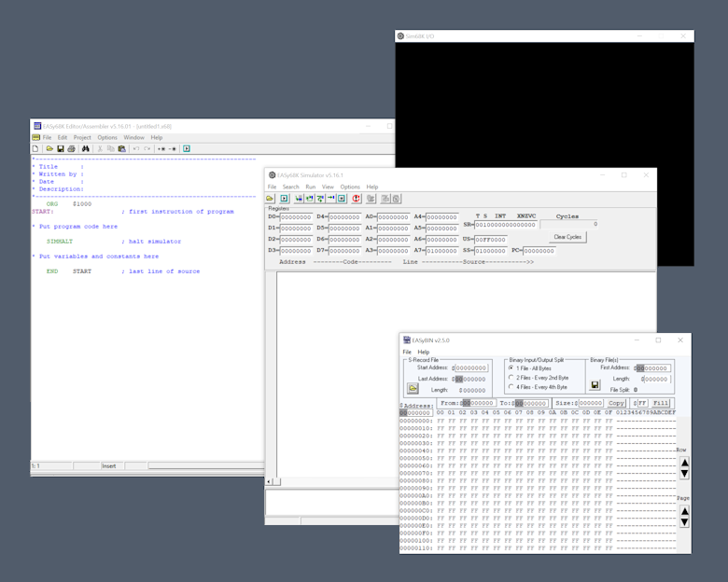Click Paste clipboard icon in Editor toolbar

click(121, 148)
